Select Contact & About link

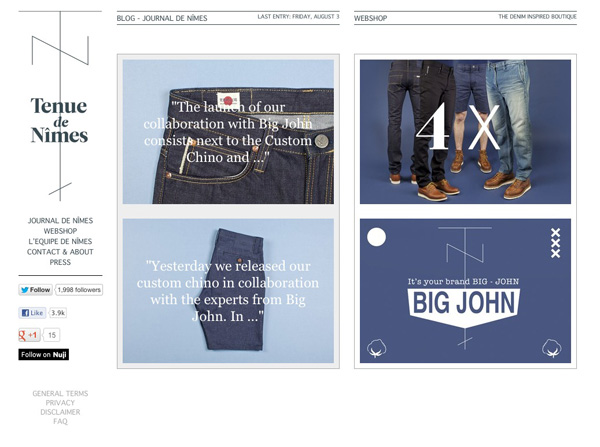coord(60,252)
